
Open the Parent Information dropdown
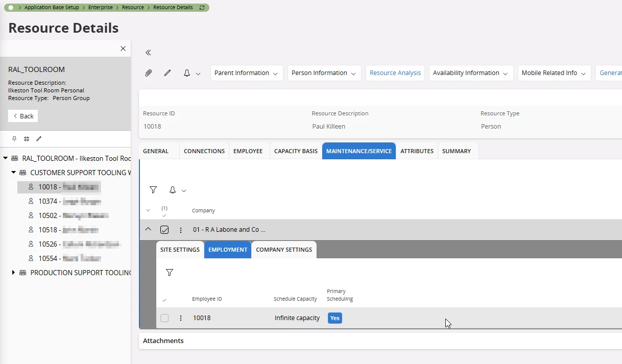247,73
